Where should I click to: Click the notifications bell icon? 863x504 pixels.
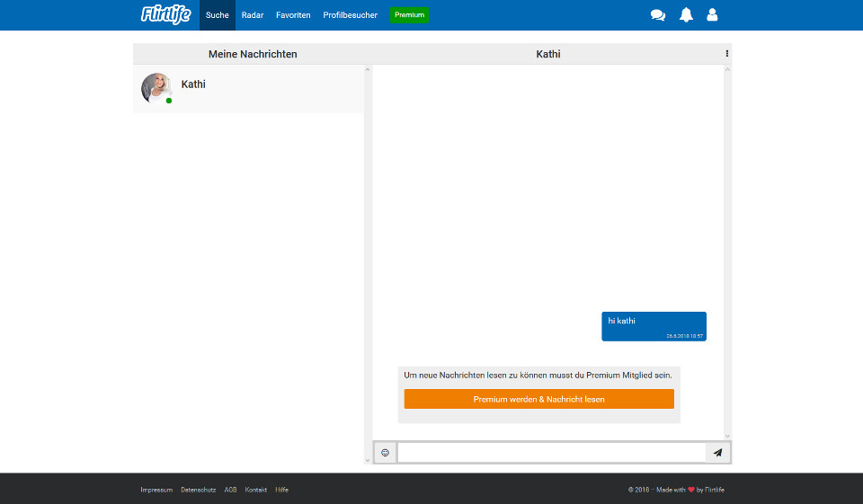[686, 15]
